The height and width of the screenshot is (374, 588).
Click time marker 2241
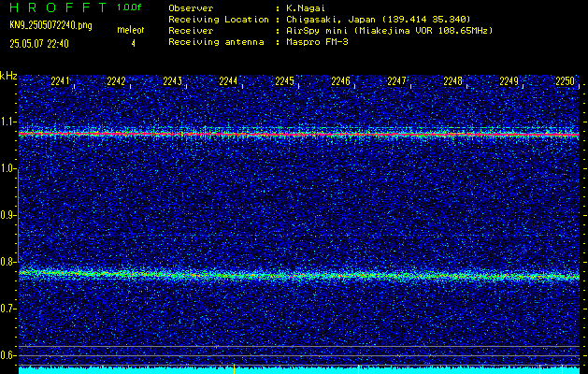[x=60, y=81]
